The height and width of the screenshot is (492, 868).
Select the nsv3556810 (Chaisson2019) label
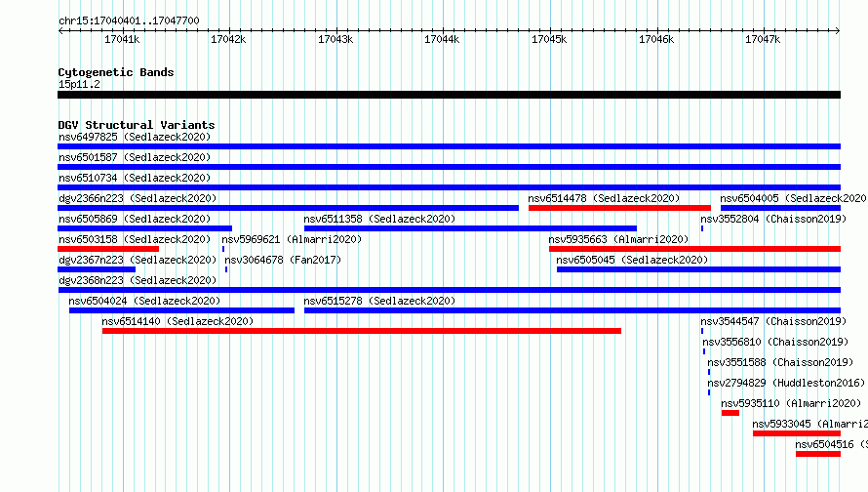tap(775, 342)
